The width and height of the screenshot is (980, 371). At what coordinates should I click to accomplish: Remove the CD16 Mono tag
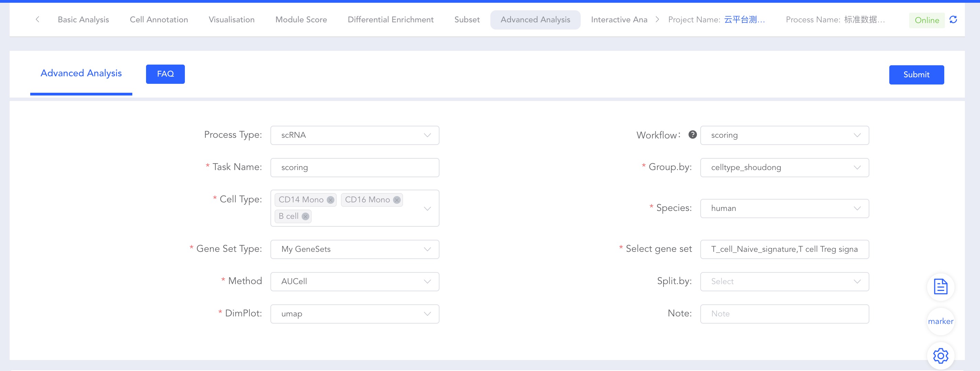397,200
